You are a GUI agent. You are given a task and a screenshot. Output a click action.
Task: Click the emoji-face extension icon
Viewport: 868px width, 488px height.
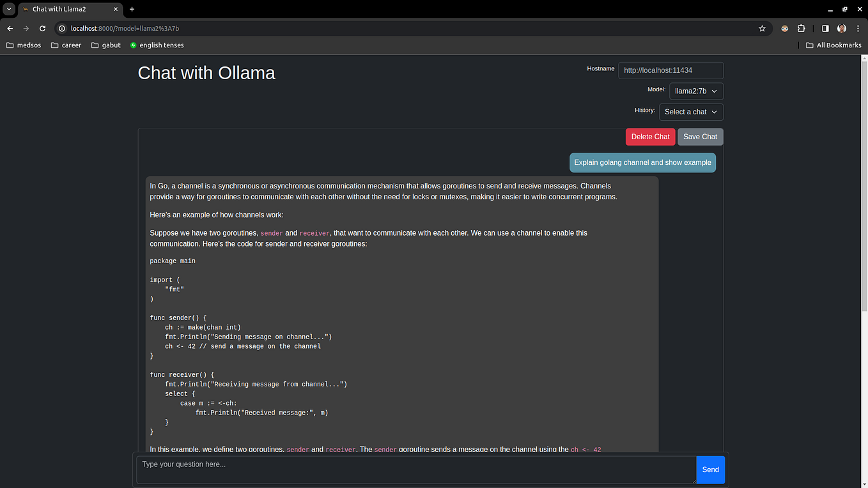point(784,28)
